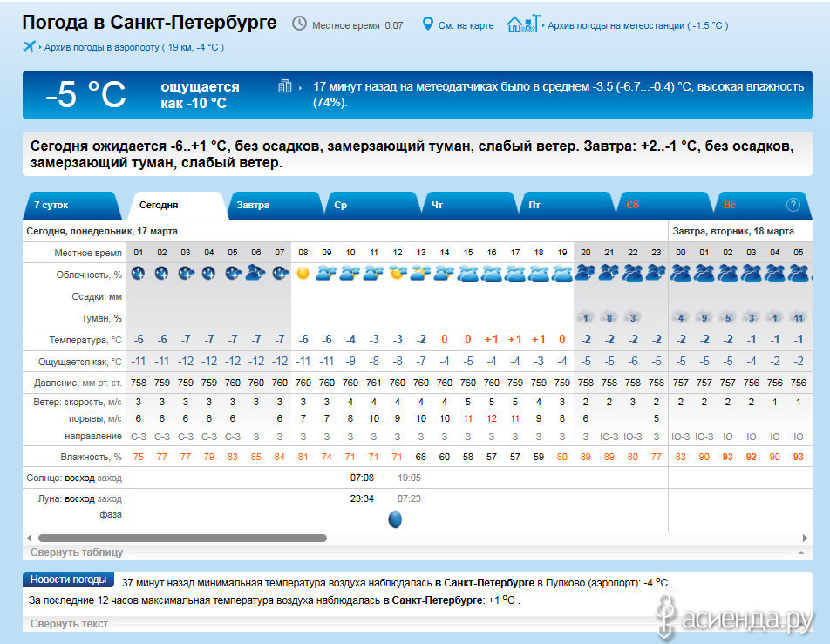Click 'Сегодня, понедельник, 17 марта' header
The width and height of the screenshot is (830, 644).
102,231
